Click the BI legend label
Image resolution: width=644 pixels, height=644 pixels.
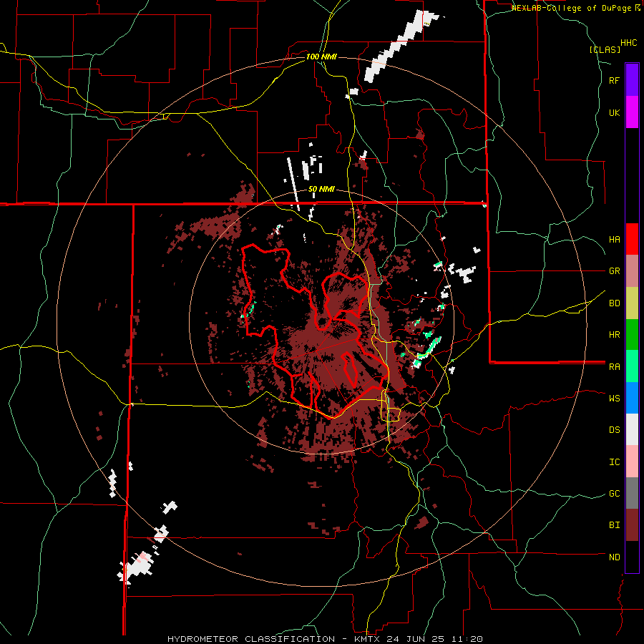click(x=614, y=525)
